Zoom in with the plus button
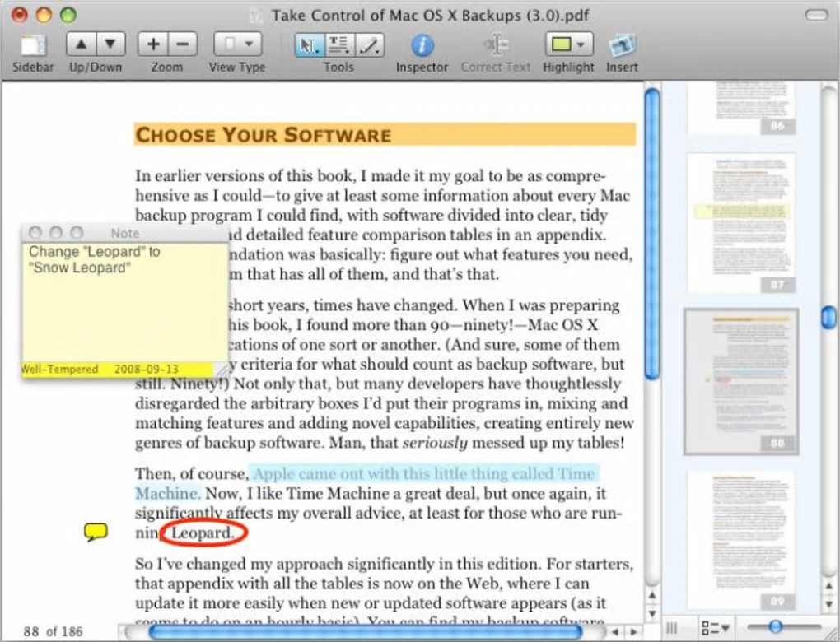Image resolution: width=840 pixels, height=642 pixels. [x=152, y=44]
